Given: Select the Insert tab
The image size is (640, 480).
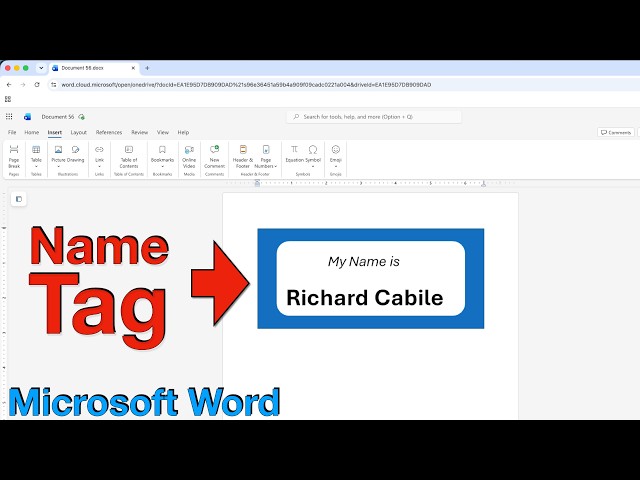Looking at the screenshot, I should click(55, 132).
